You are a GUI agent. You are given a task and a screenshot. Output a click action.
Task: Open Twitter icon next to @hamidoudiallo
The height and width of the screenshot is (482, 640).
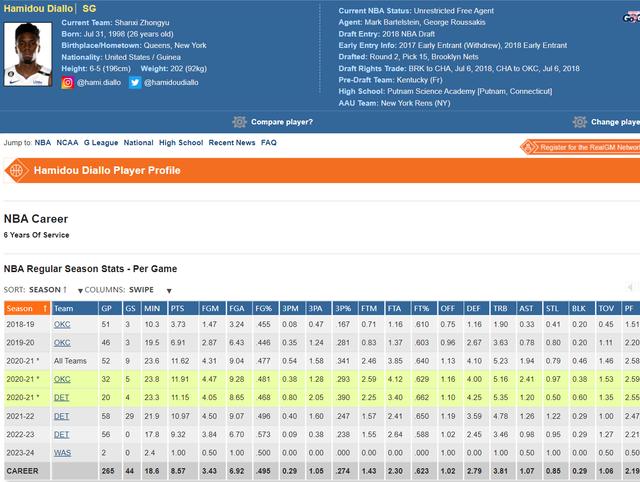tap(135, 82)
